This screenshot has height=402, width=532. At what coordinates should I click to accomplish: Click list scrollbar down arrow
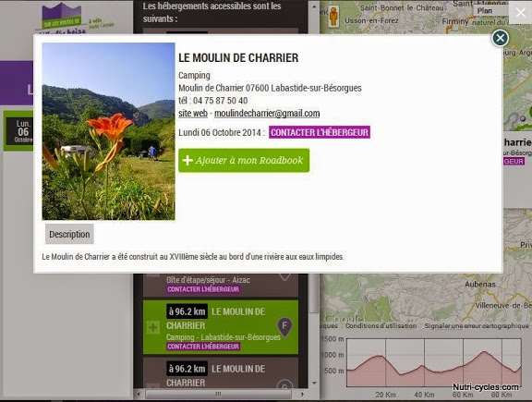coord(314,383)
